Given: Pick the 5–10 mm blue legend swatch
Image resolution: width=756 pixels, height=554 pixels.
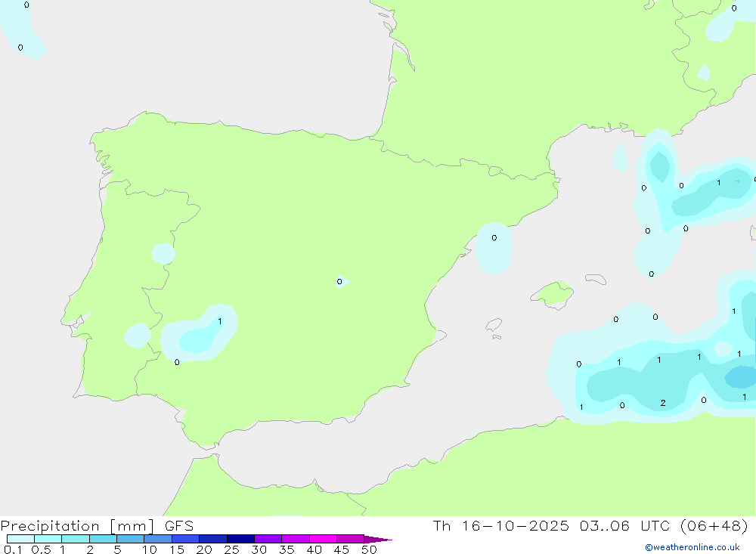Looking at the screenshot, I should click(x=131, y=539).
